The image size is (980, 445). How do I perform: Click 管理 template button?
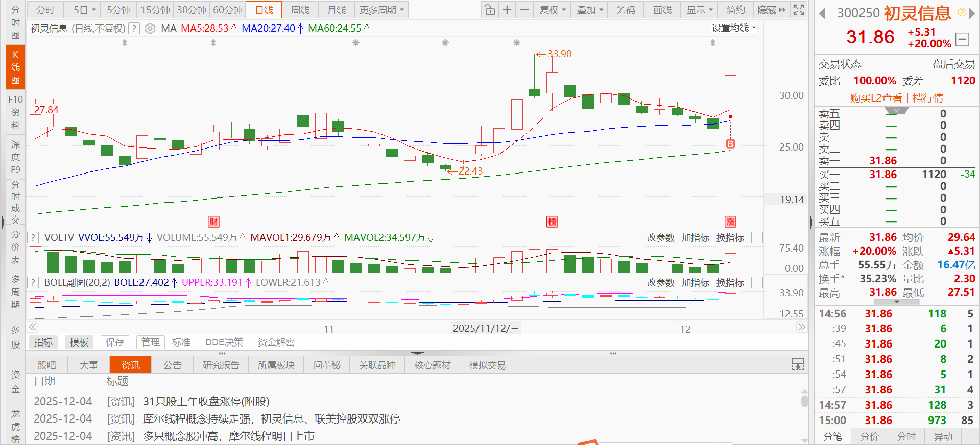[x=151, y=342]
